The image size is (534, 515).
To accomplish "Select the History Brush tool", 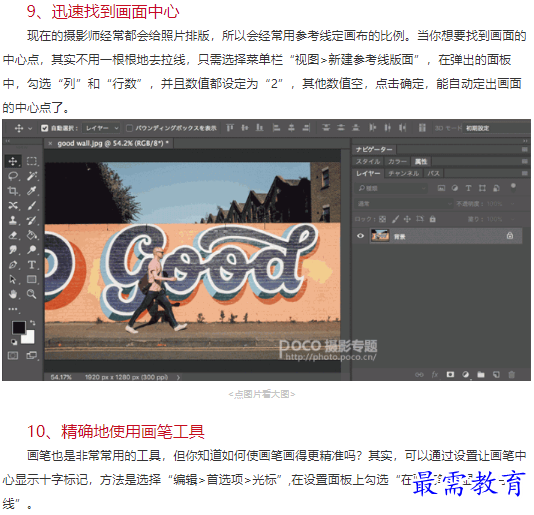I will 32,220.
